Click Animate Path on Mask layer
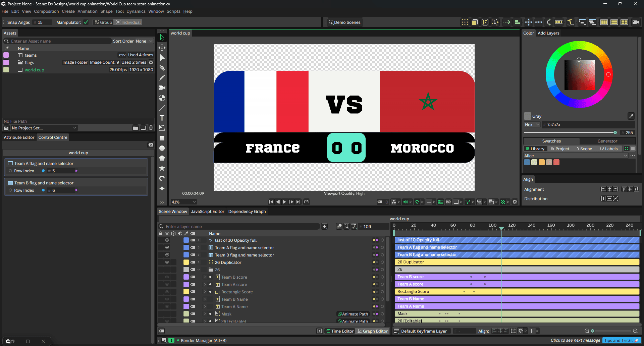The width and height of the screenshot is (644, 346). click(x=353, y=314)
